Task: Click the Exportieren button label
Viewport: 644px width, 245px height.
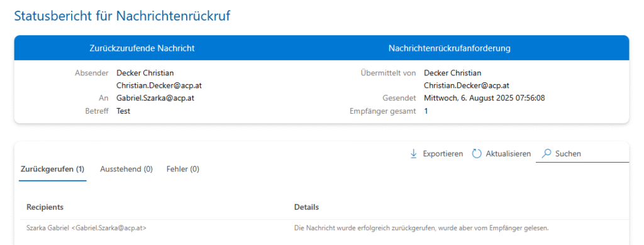Action: pyautogui.click(x=443, y=154)
